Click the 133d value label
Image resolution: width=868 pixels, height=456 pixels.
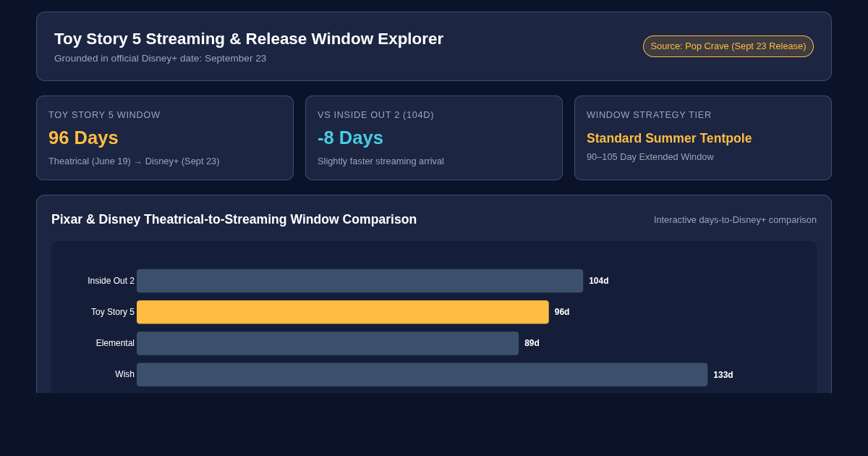723,375
